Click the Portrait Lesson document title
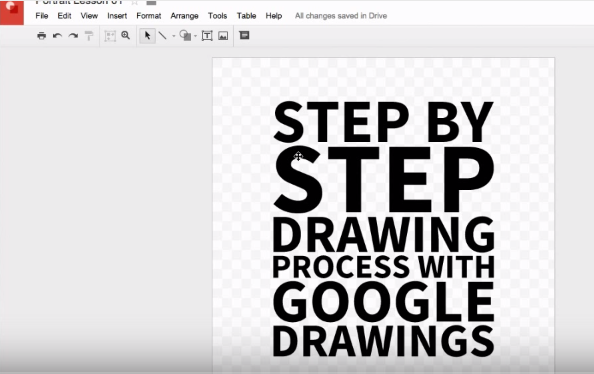 point(79,2)
